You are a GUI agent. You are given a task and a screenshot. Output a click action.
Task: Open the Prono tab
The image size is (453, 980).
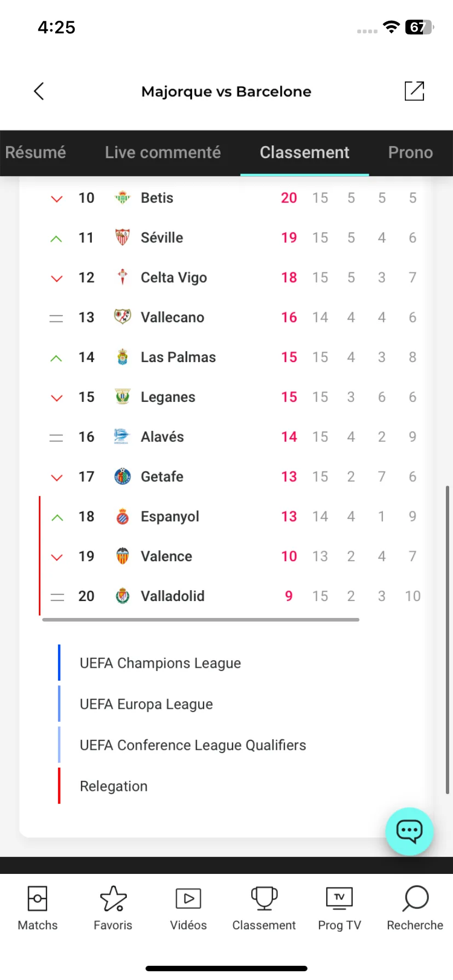point(410,153)
